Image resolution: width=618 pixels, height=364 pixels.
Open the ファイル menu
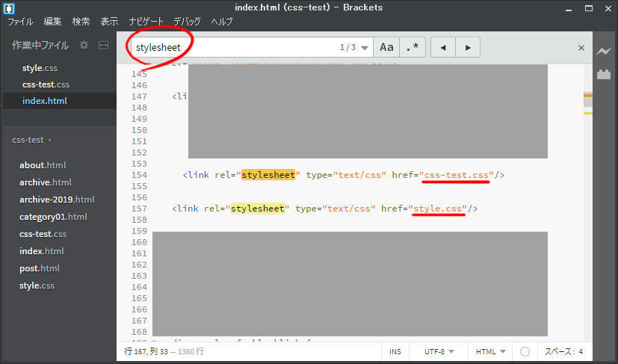point(20,21)
